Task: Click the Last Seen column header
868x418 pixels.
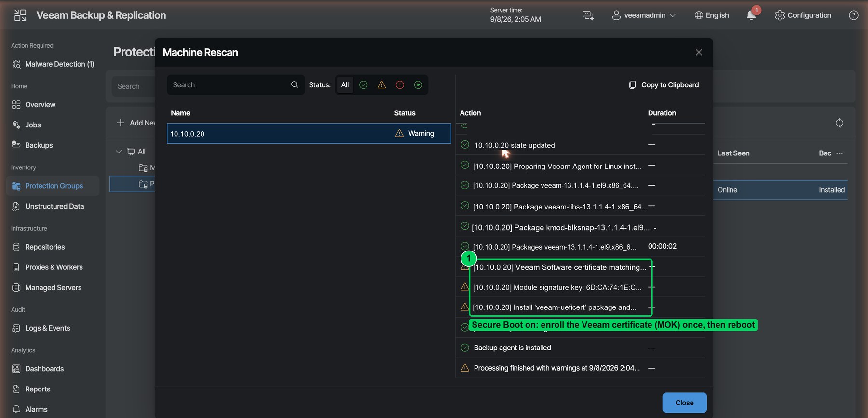Action: pyautogui.click(x=733, y=153)
